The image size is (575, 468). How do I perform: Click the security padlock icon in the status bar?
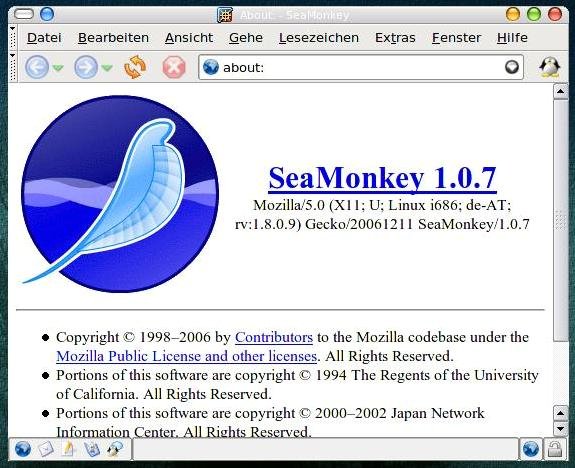click(555, 449)
